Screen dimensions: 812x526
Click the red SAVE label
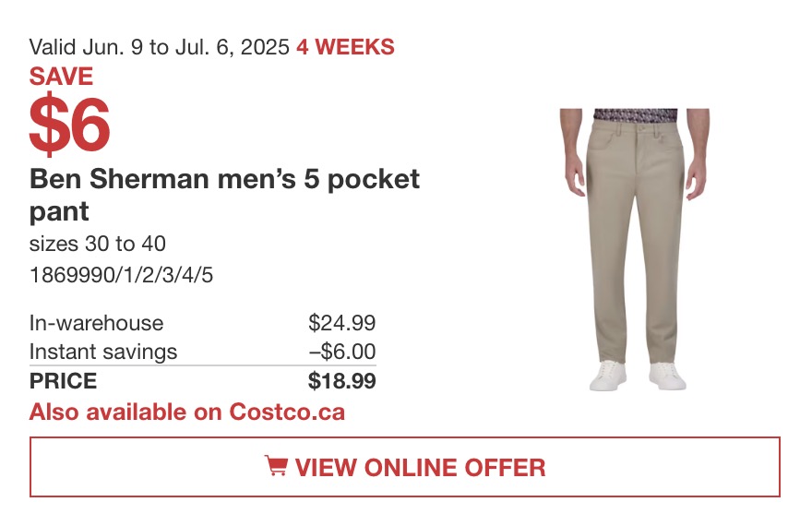point(61,77)
